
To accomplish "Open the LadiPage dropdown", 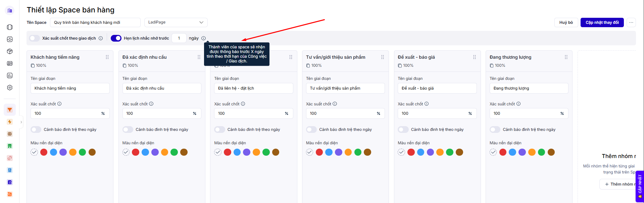I will point(176,22).
